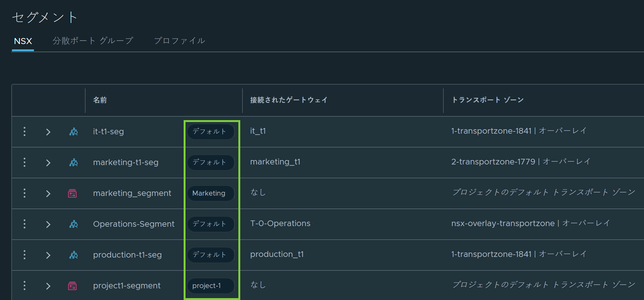Click the it_t1 gateway cell
This screenshot has height=300, width=644.
pos(258,131)
